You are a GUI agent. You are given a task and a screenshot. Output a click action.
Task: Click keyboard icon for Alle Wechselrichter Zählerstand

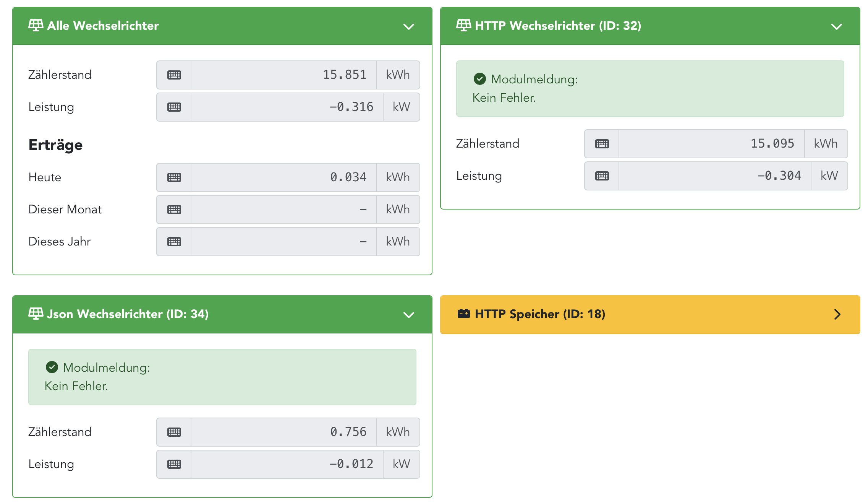point(174,75)
